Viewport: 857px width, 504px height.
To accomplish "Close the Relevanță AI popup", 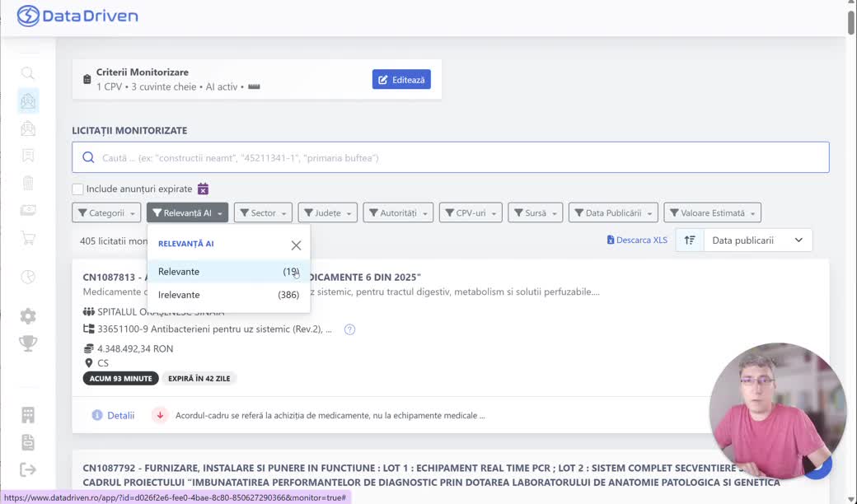I will pyautogui.click(x=296, y=245).
